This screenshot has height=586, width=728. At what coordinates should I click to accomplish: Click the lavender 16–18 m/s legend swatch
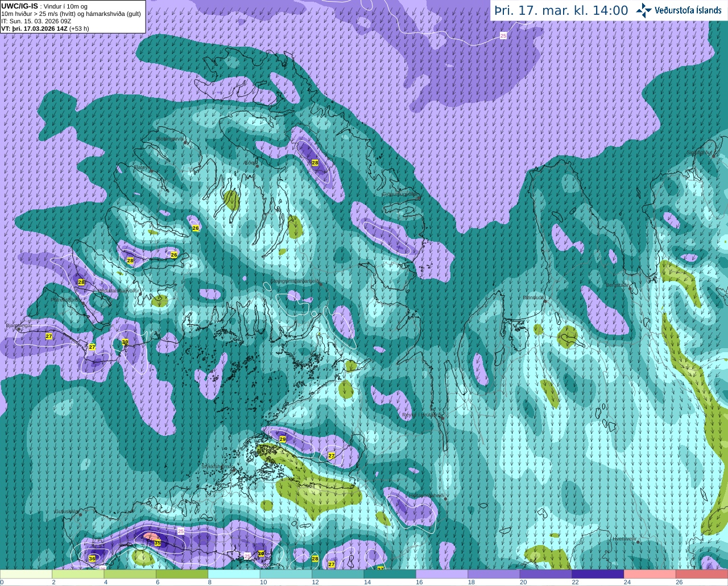pos(441,574)
